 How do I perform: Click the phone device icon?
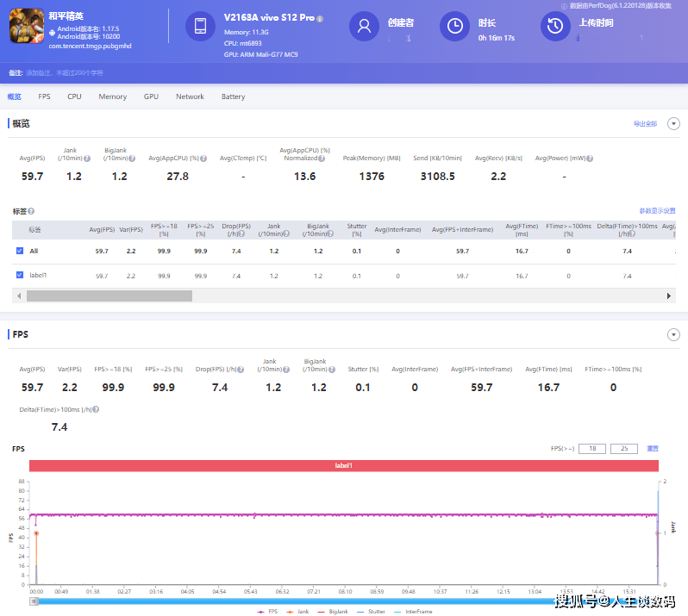201,27
